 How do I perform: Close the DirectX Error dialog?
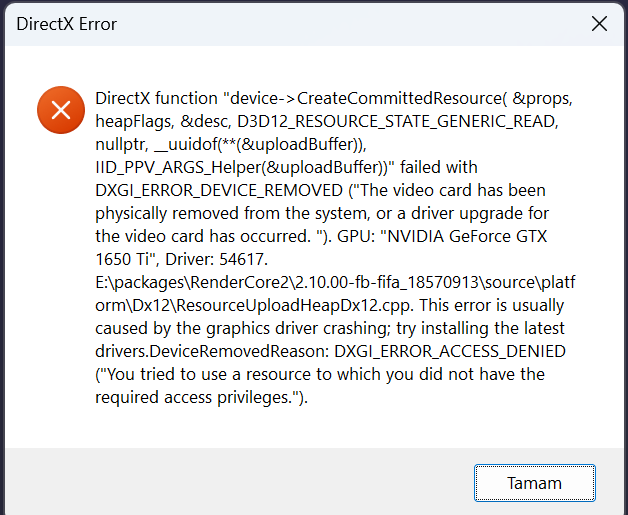tap(600, 24)
